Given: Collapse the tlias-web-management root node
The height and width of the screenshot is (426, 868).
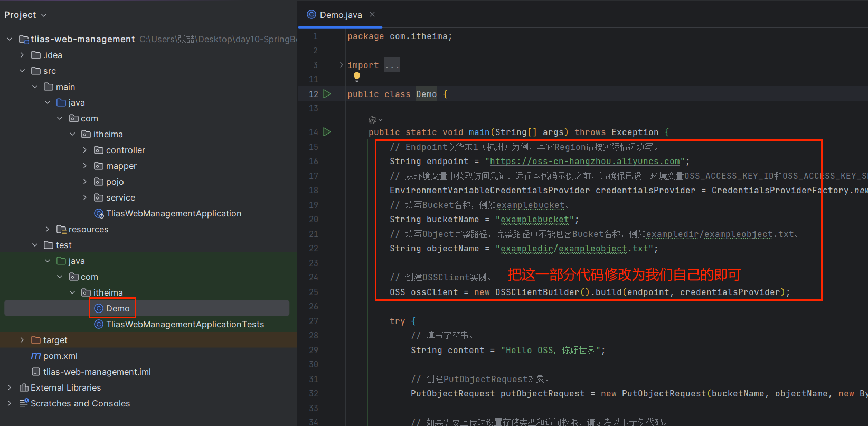Looking at the screenshot, I should coord(10,39).
